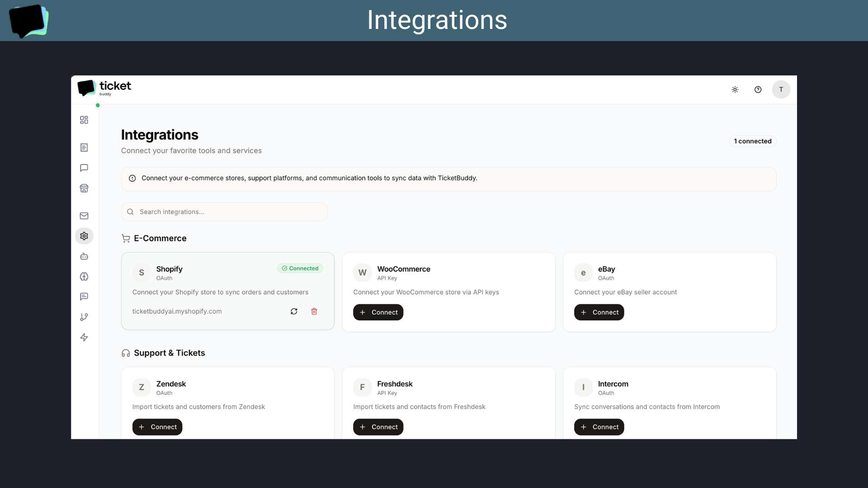Open the lightning automations icon in sidebar
Viewport: 868px width, 488px height.
coord(84,337)
